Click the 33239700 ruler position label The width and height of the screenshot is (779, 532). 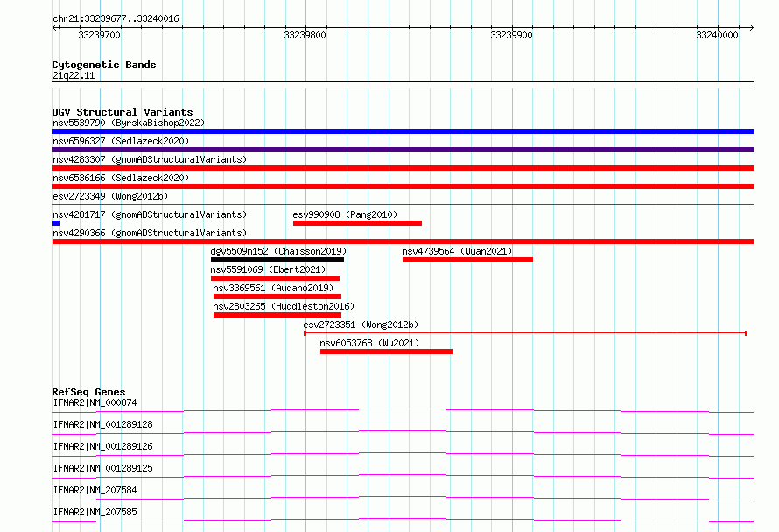pos(100,35)
